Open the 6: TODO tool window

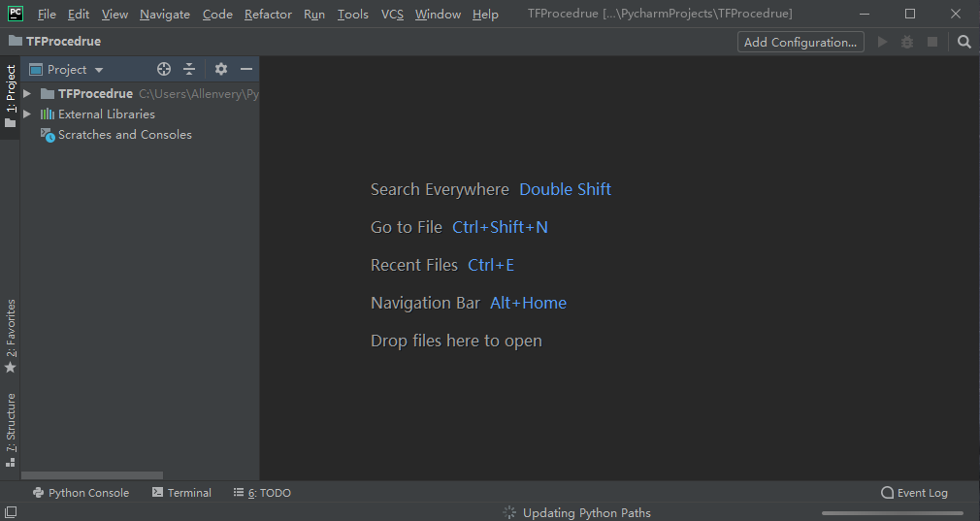262,493
